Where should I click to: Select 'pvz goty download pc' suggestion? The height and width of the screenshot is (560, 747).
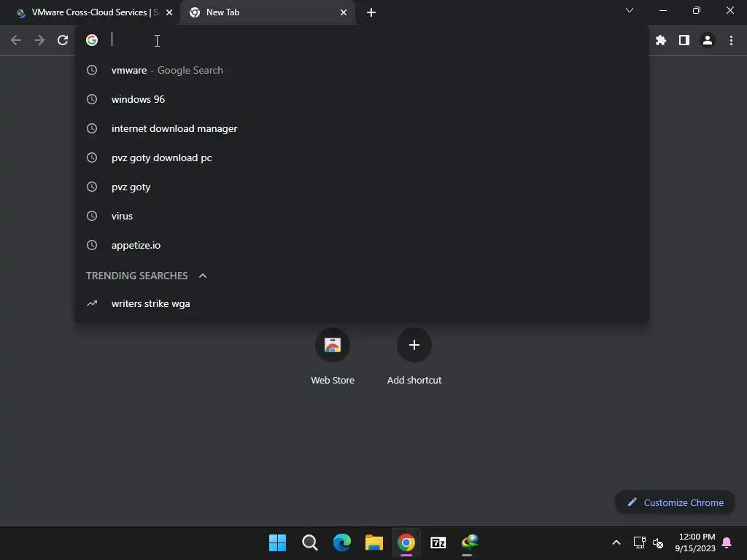pyautogui.click(x=362, y=157)
